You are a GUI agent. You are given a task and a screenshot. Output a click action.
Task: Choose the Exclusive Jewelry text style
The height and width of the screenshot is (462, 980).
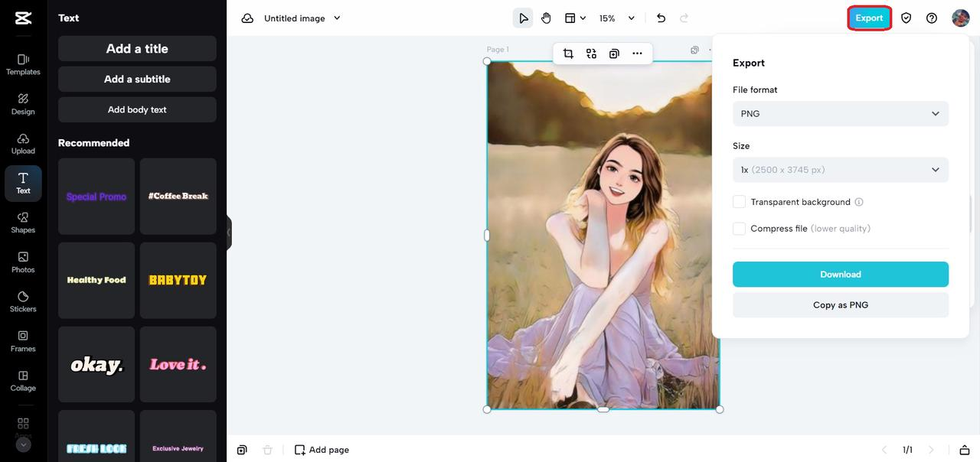coord(178,436)
